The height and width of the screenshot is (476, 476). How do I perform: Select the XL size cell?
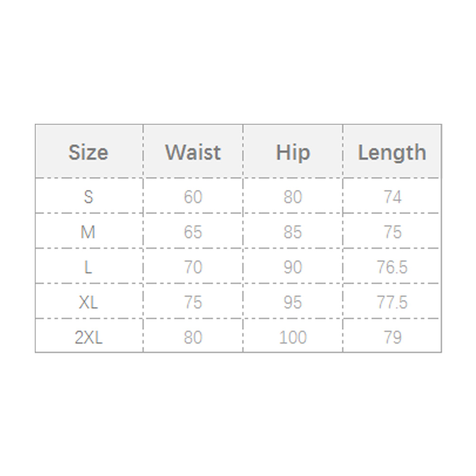pos(88,302)
